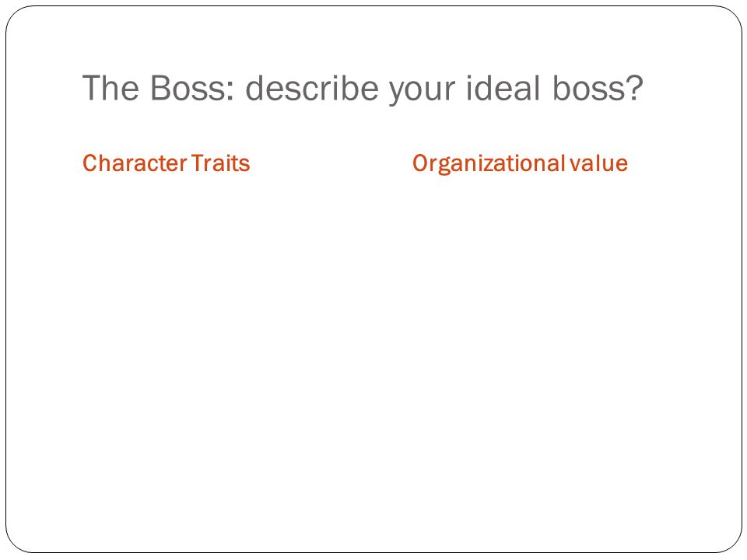The width and height of the screenshot is (747, 560).
Task: Click the word "describe" in the title
Action: [x=312, y=89]
